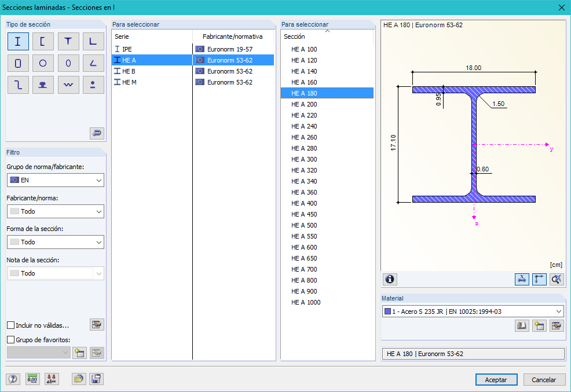The image size is (571, 392).
Task: Select HE A series row
Action: coord(193,60)
